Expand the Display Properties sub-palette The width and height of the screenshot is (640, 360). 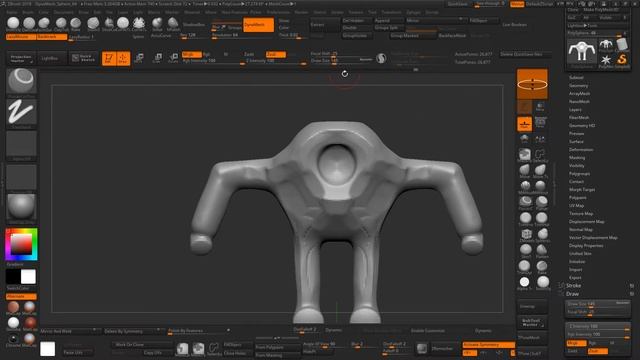click(x=586, y=246)
